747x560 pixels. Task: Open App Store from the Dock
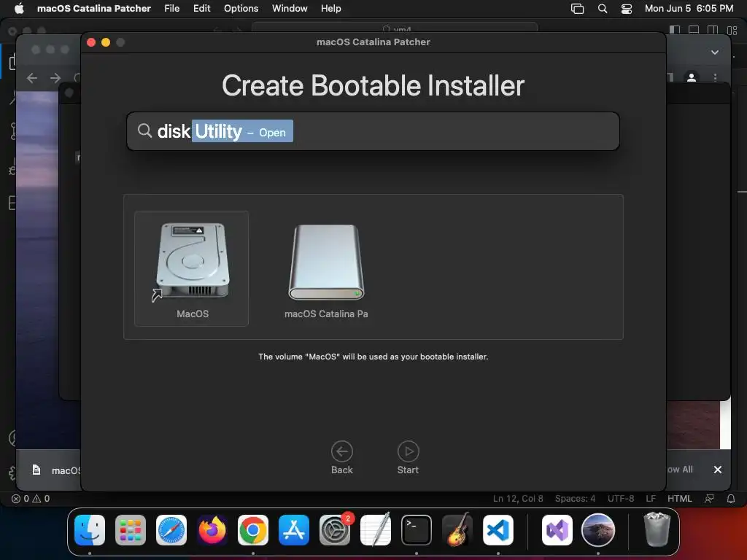point(294,530)
